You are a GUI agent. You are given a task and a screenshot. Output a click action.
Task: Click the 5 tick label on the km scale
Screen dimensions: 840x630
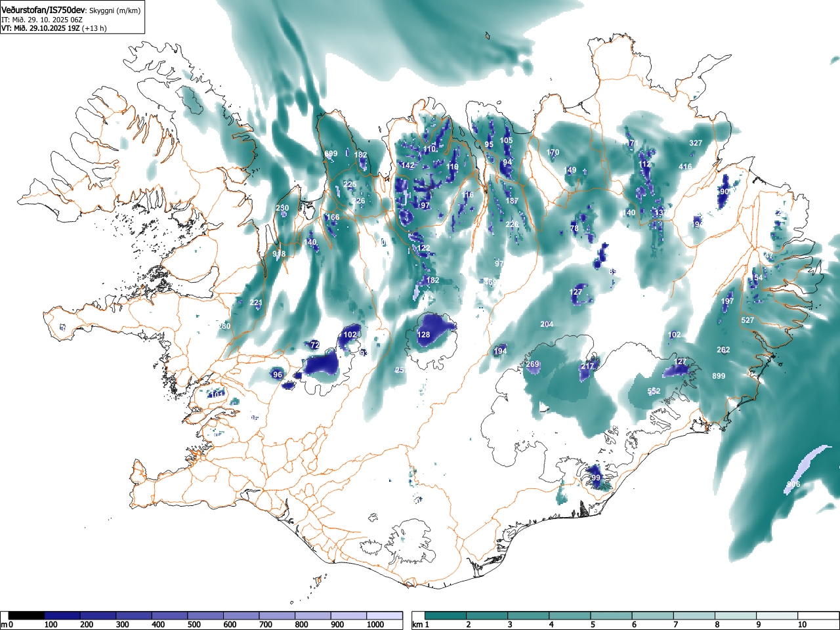click(592, 625)
